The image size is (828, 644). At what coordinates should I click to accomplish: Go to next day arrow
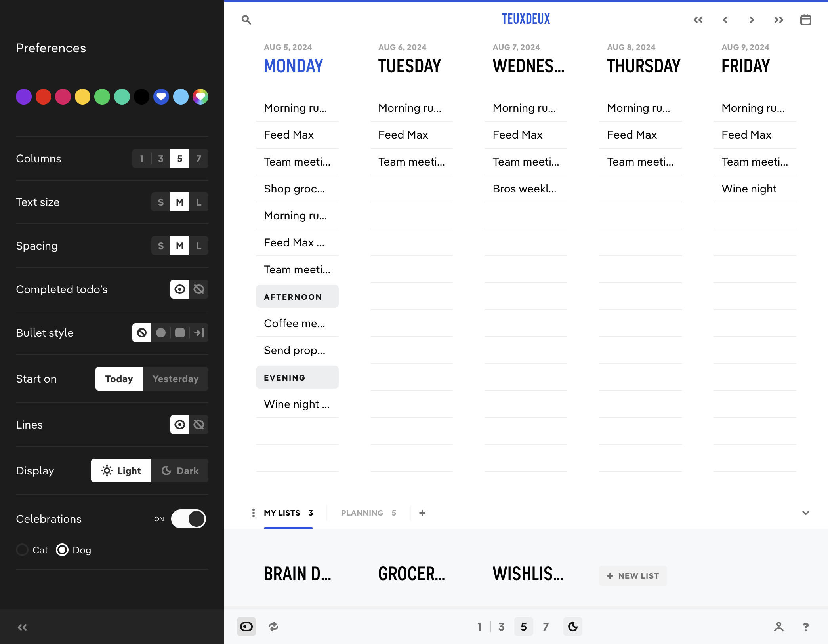752,20
